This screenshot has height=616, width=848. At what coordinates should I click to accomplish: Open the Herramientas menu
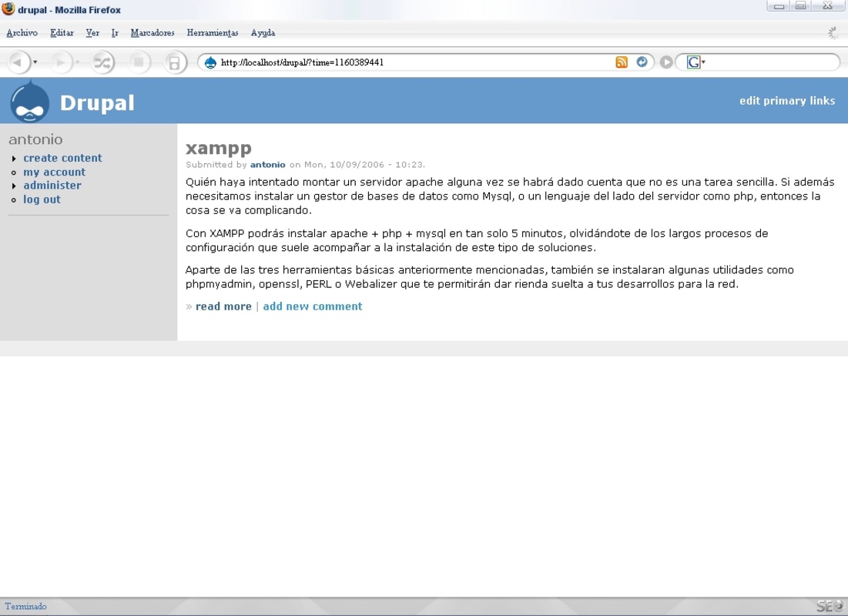tap(213, 33)
